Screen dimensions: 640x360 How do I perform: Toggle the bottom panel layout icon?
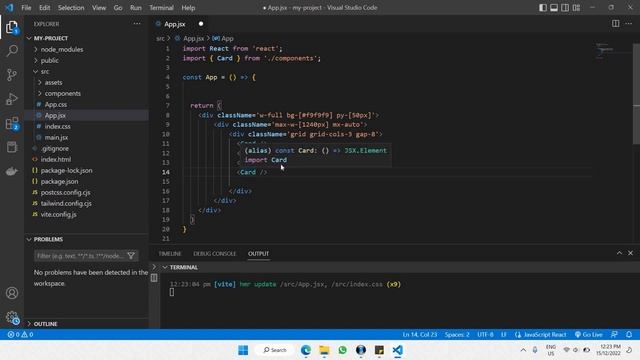click(554, 8)
